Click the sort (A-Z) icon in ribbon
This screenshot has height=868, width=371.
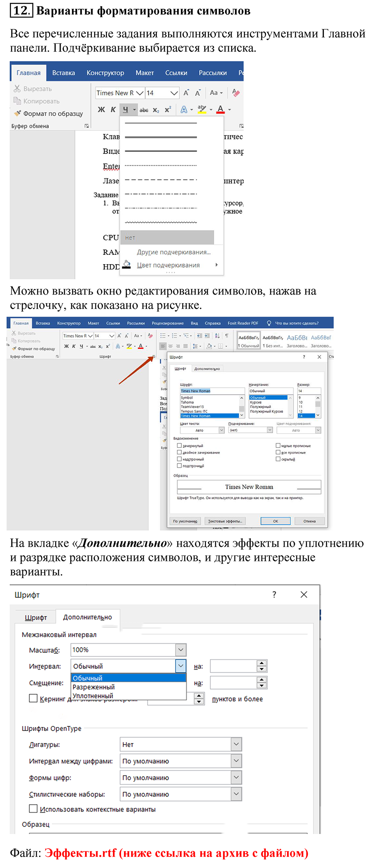click(x=217, y=336)
